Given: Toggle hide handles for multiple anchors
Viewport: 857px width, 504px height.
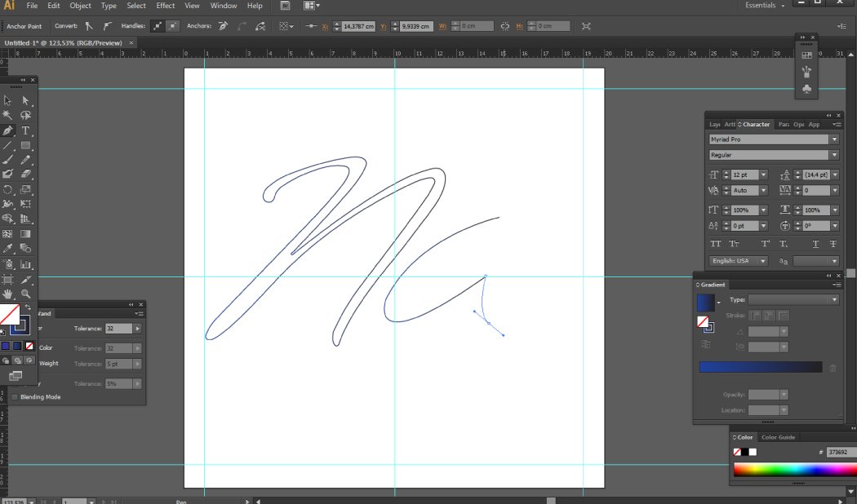Looking at the screenshot, I should (172, 25).
